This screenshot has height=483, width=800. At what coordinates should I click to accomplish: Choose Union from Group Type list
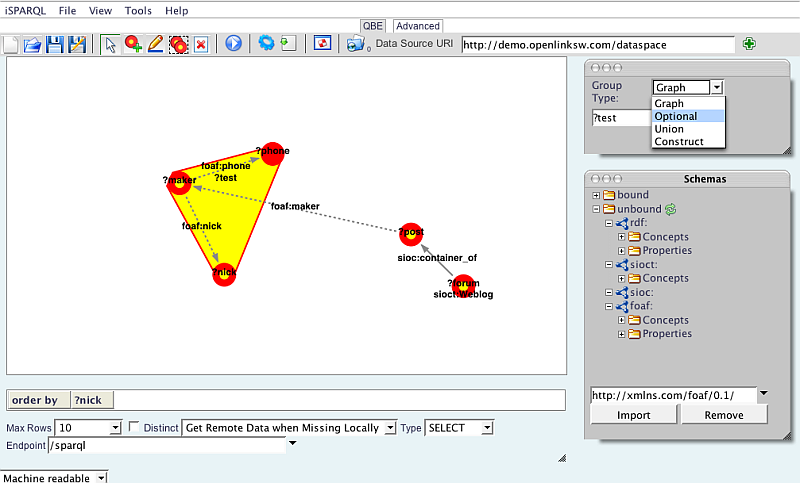coord(688,129)
